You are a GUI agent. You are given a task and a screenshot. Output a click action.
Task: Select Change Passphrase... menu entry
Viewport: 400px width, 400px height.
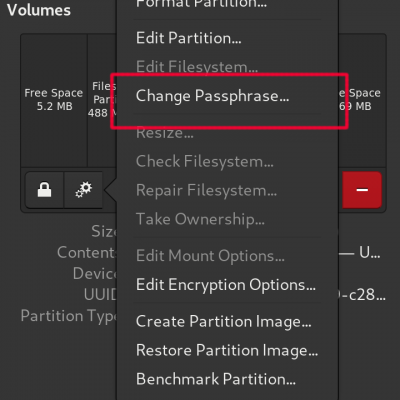tap(212, 96)
